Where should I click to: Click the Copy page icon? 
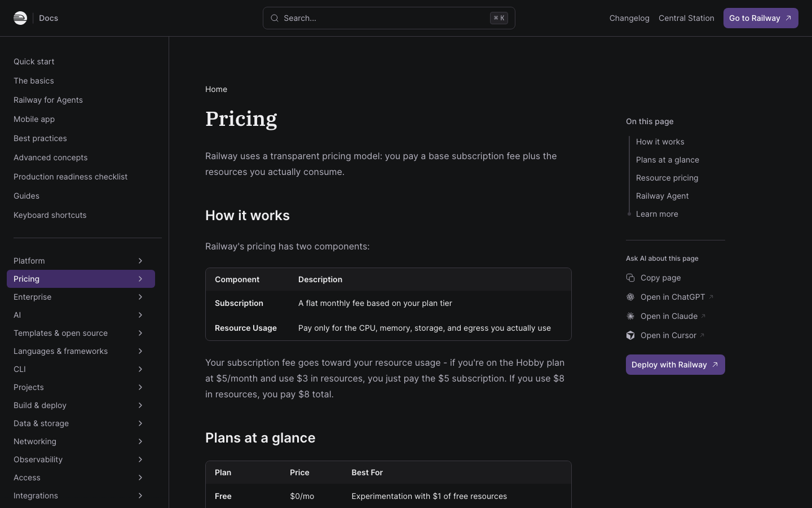pos(630,278)
